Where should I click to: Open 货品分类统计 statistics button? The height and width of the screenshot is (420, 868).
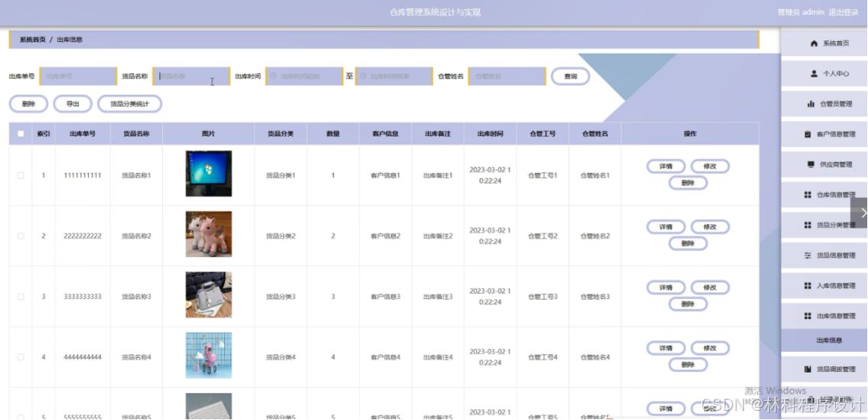(x=129, y=103)
